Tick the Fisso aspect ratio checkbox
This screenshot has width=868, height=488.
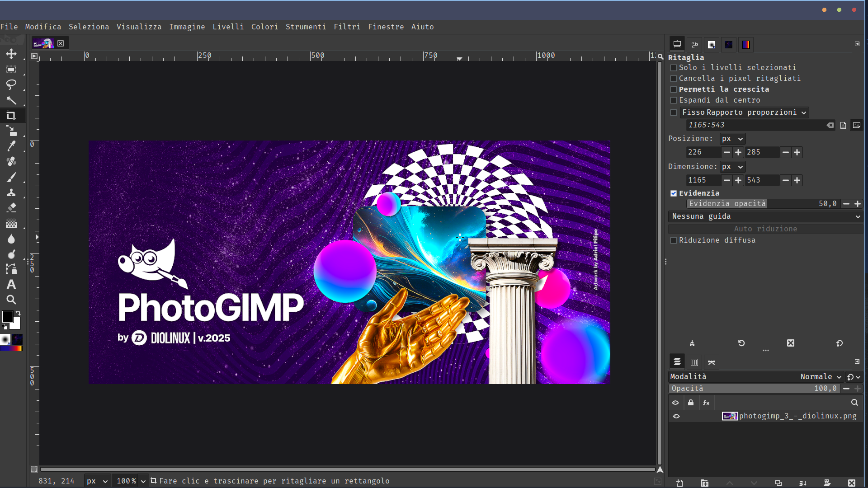coord(674,113)
